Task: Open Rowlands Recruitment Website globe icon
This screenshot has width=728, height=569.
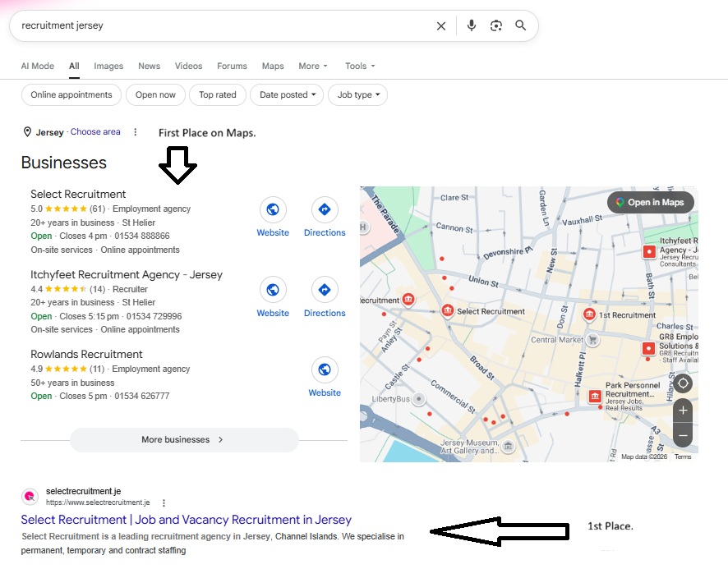Action: pos(325,369)
